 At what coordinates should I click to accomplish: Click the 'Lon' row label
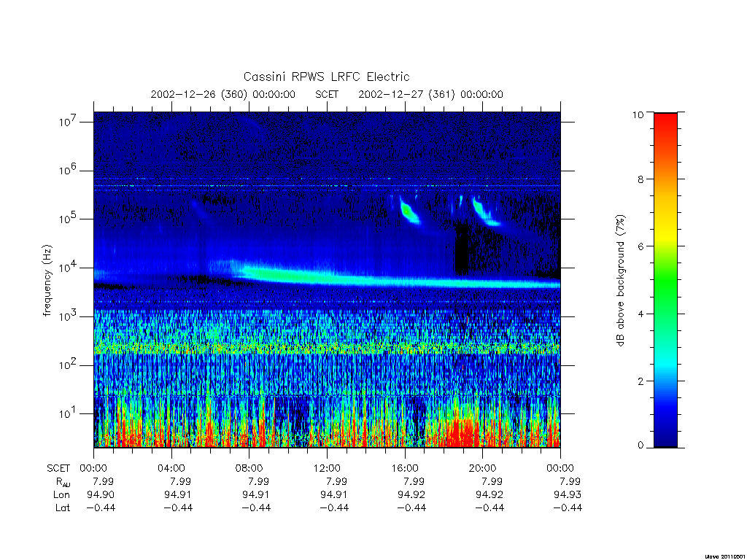coord(61,495)
